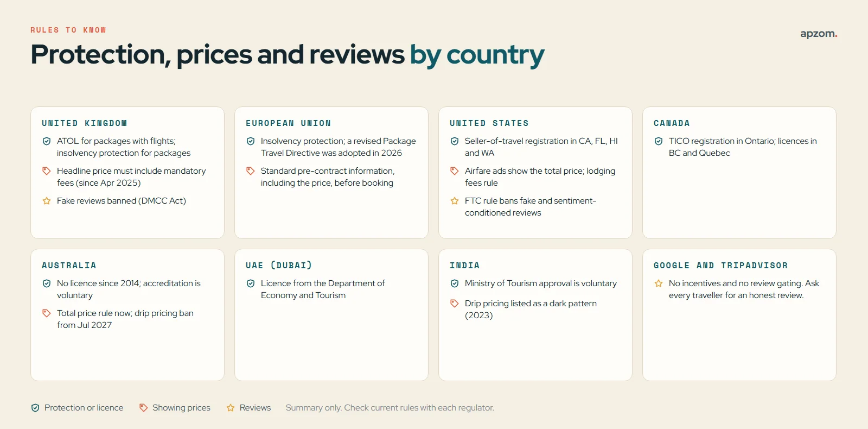The image size is (868, 429).
Task: Click the "Protection or licence" legend label
Action: tap(84, 408)
